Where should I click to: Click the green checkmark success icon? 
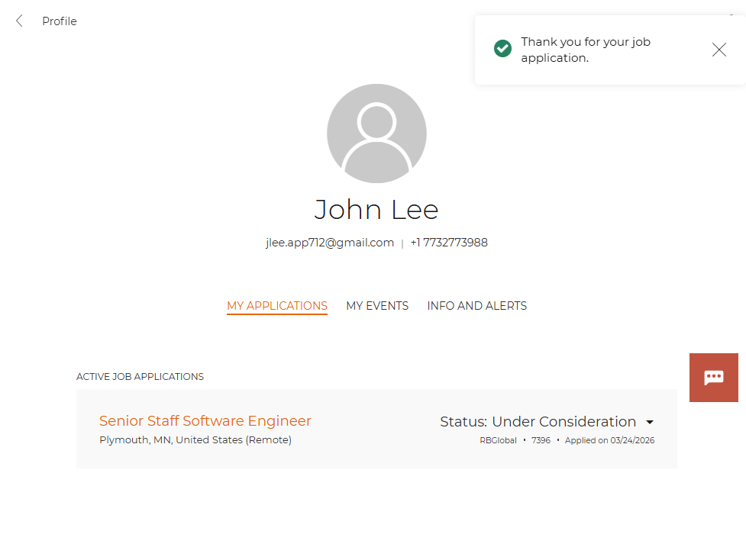(x=502, y=49)
